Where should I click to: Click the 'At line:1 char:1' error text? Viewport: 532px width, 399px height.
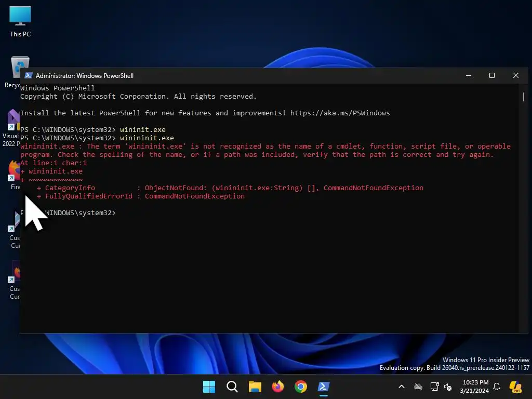pyautogui.click(x=54, y=163)
